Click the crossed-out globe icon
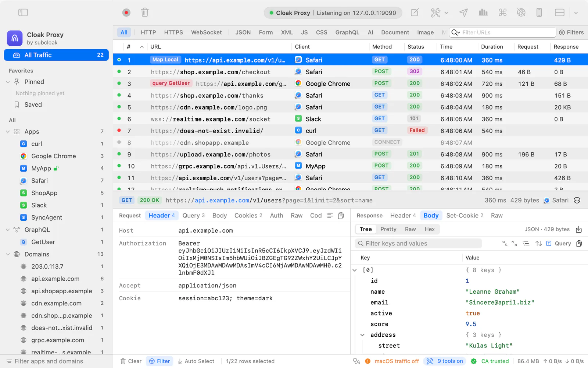Screen dimensions: 588x368 (521, 13)
